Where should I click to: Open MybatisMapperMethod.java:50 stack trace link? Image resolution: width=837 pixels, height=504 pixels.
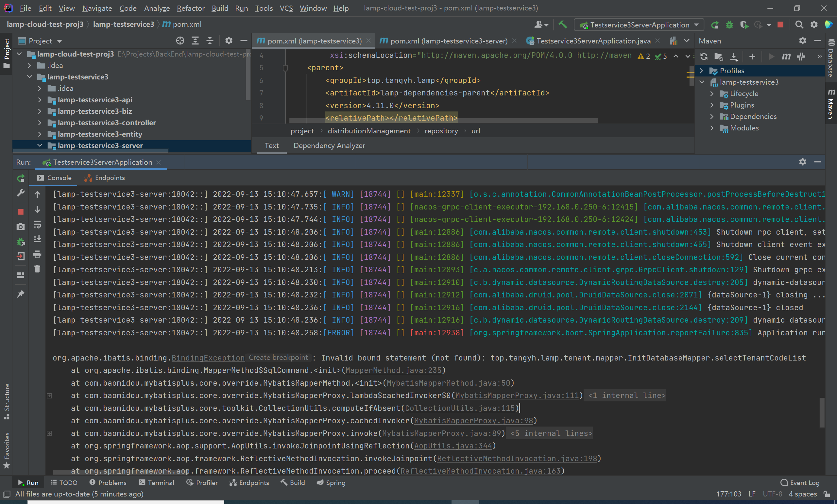[x=448, y=383]
